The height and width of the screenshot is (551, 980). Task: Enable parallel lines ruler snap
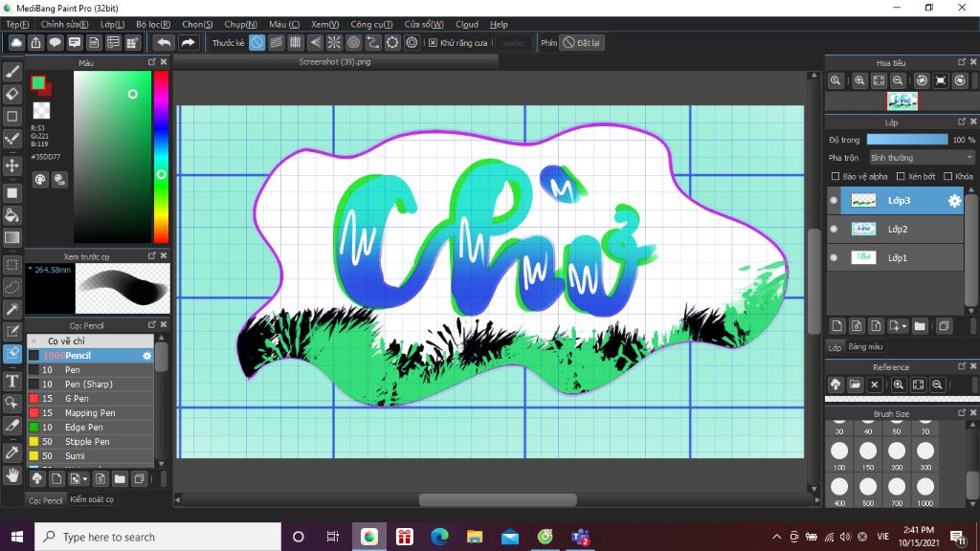tap(277, 42)
